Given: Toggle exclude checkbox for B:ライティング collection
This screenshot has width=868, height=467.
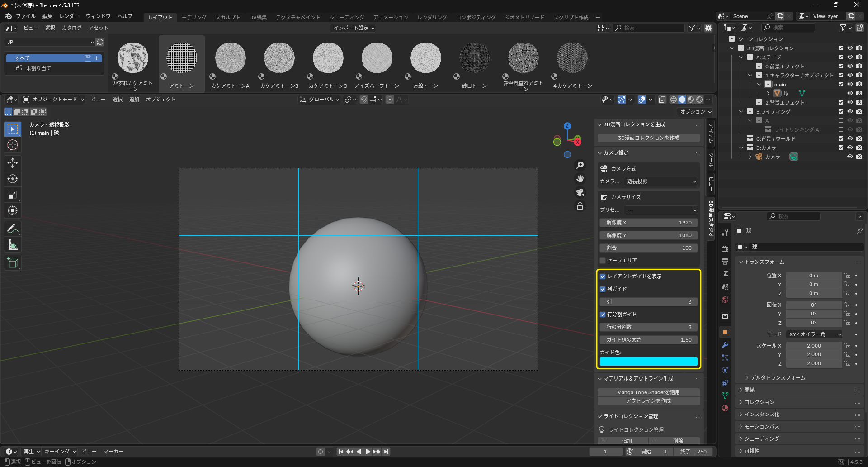Looking at the screenshot, I should 841,111.
